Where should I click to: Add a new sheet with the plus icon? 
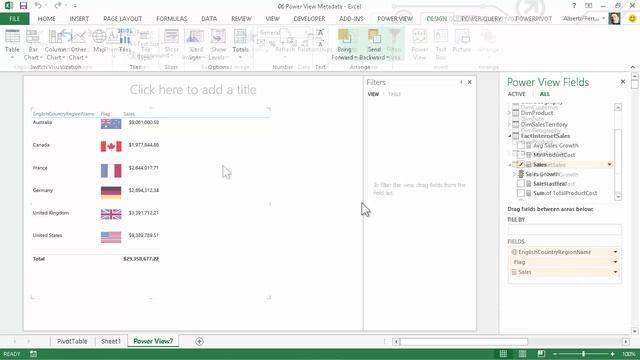199,341
